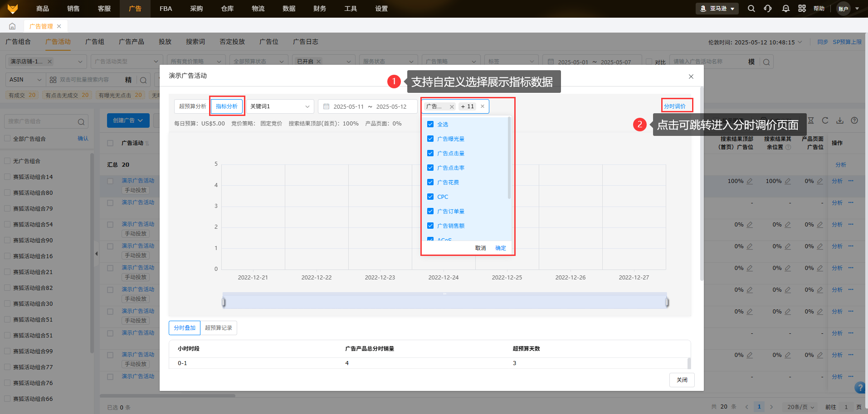Uncheck the 全选 checkbox
Viewport: 868px width, 414px height.
(x=430, y=124)
